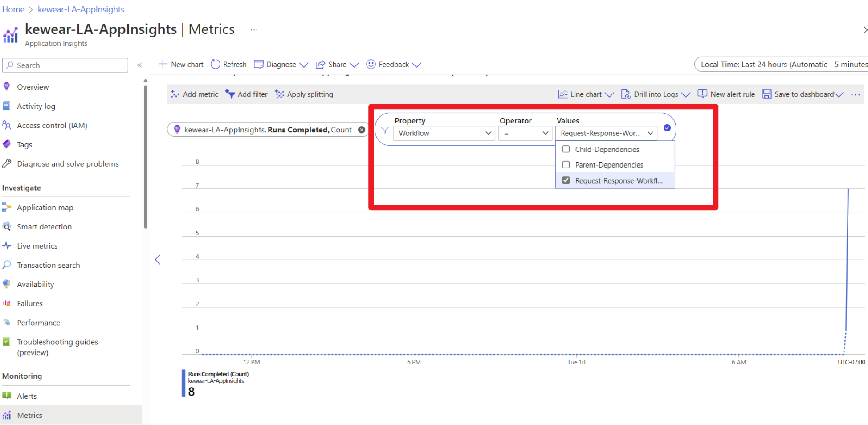
Task: Click the time range selector button
Action: [x=782, y=65]
